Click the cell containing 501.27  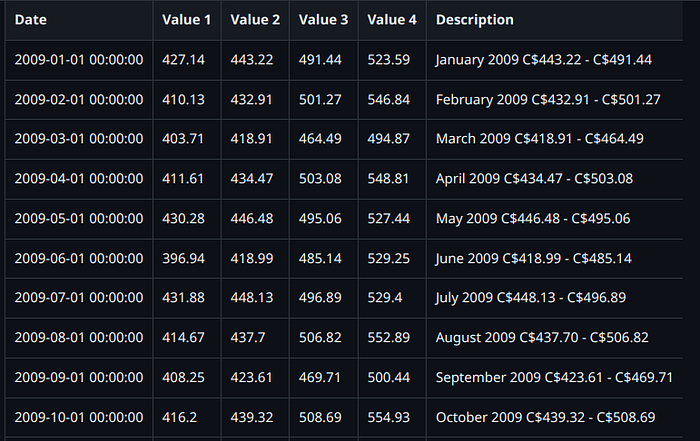click(320, 100)
